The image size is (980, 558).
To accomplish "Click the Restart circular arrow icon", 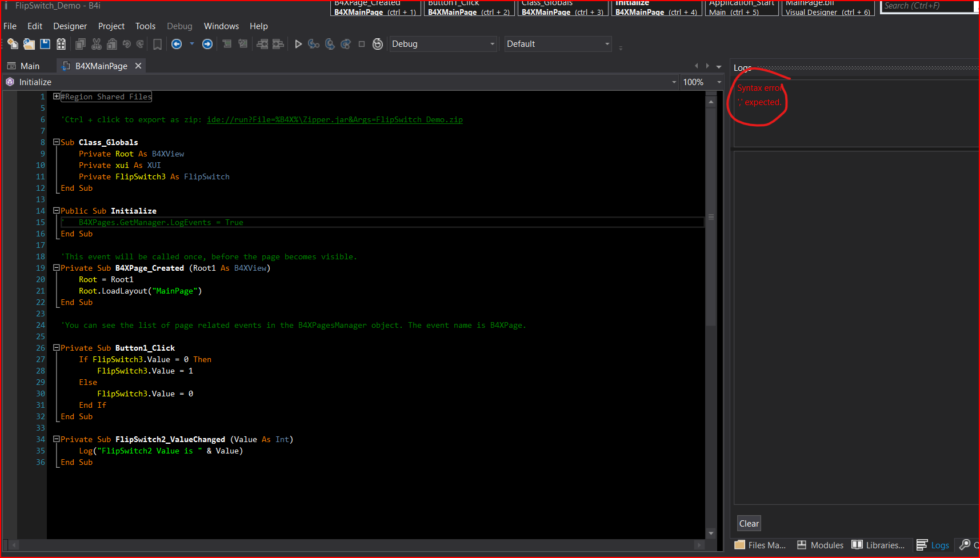I will (x=377, y=44).
